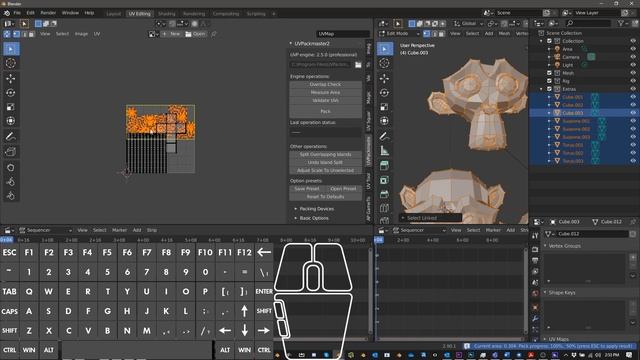Open the Render menu
640x360 pixels.
[48, 13]
